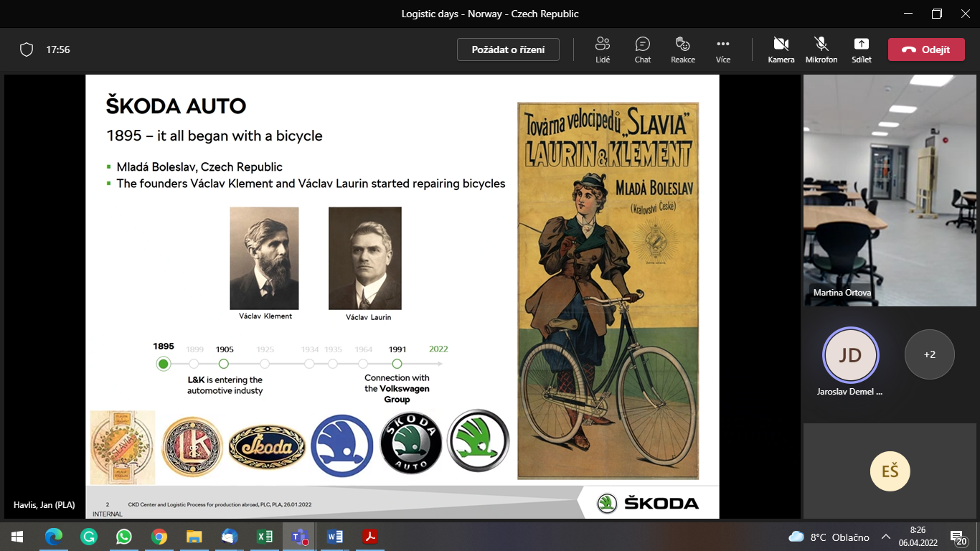Screen dimensions: 980x551
Task: Click the Požádat o řízení button
Action: point(508,50)
